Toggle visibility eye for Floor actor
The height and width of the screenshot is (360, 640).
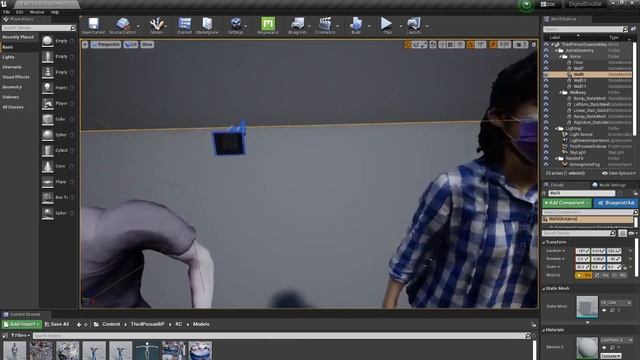coord(547,62)
